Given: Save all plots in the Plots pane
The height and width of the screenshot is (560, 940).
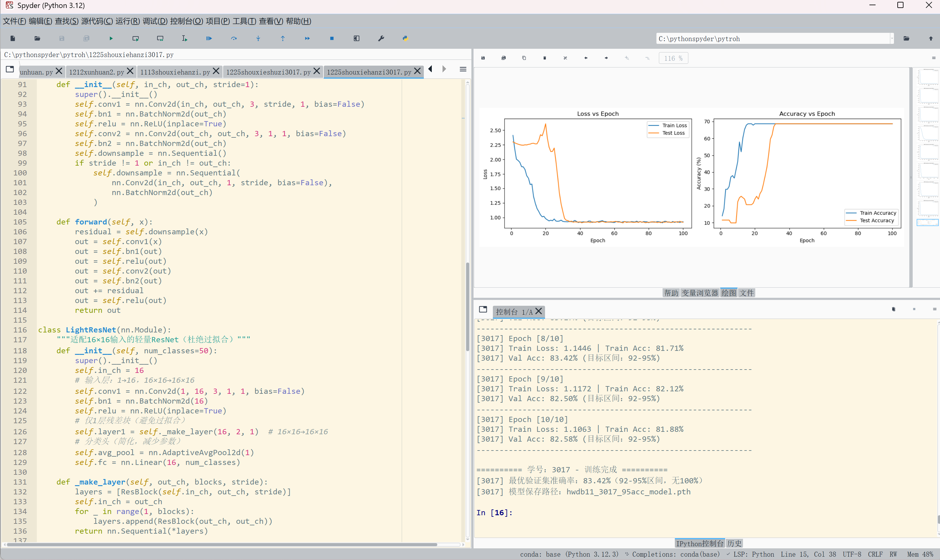Looking at the screenshot, I should pos(504,58).
